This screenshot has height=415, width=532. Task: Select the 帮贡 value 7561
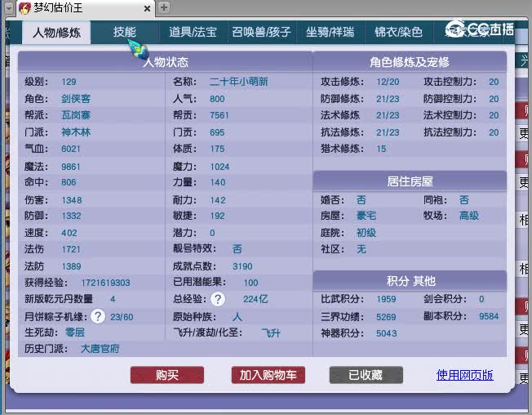click(x=219, y=115)
